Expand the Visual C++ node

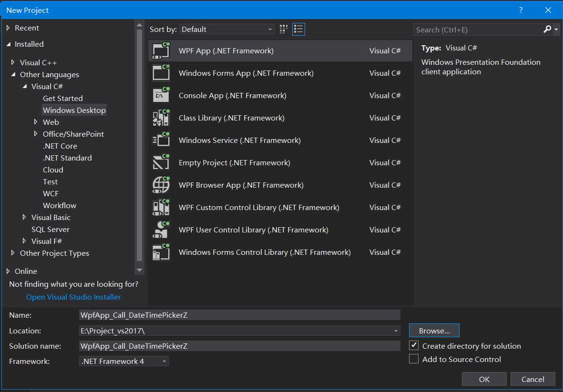(13, 62)
